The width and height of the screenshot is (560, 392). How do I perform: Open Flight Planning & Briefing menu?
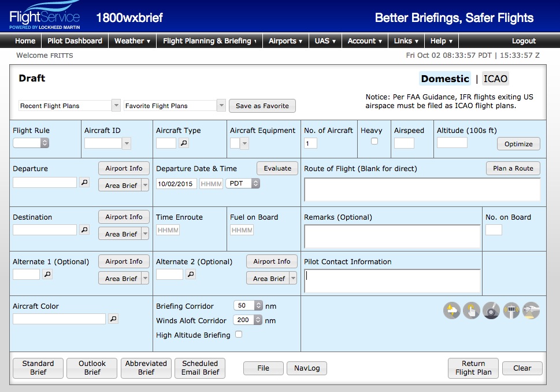point(210,40)
